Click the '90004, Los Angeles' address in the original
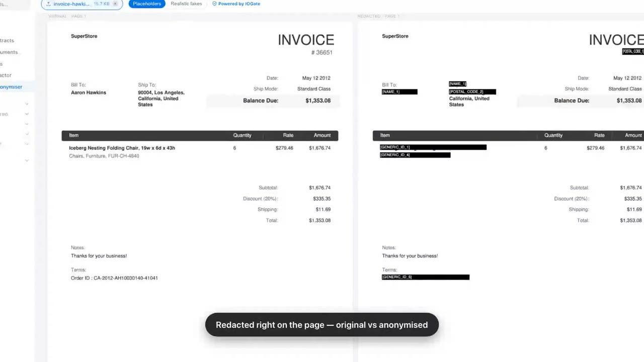Viewport: 644px width, 362px height. point(161,93)
